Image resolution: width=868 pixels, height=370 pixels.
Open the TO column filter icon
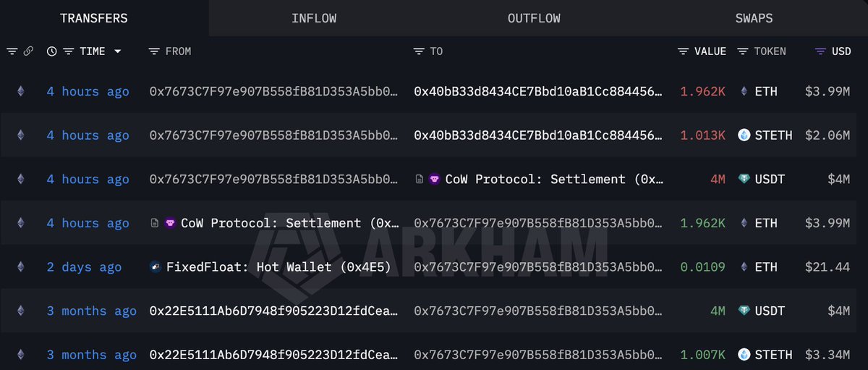[x=419, y=51]
